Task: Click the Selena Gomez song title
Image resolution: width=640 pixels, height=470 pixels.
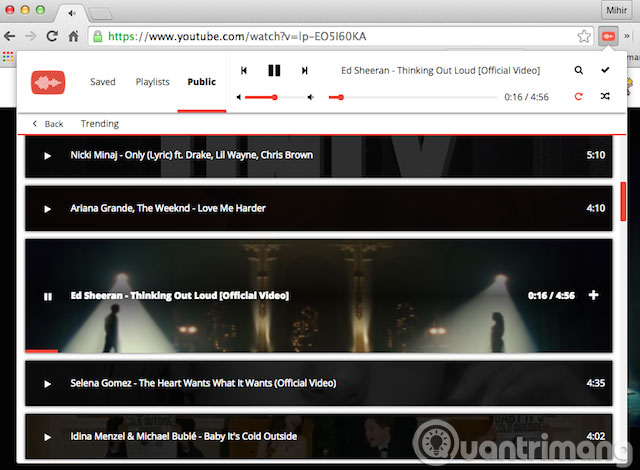Action: tap(203, 383)
